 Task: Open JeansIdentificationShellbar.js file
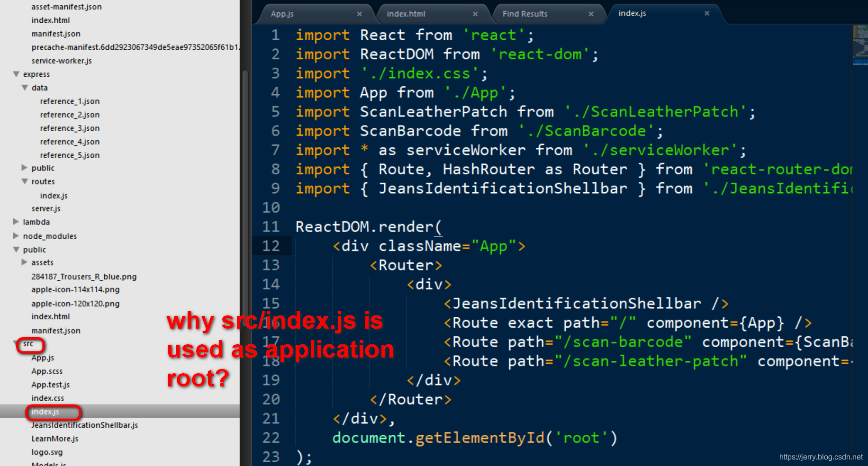[x=85, y=425]
